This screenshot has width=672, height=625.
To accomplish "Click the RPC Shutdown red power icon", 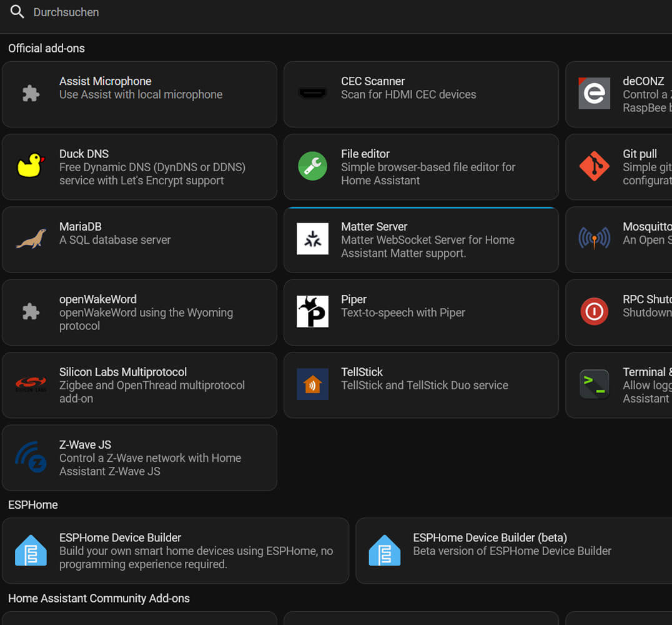I will point(594,312).
